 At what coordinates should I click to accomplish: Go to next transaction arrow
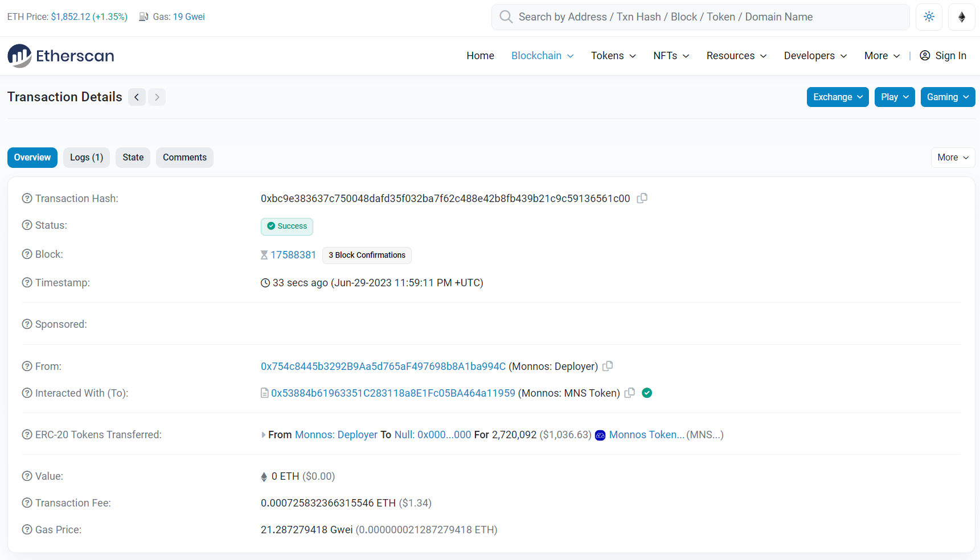[x=157, y=97]
